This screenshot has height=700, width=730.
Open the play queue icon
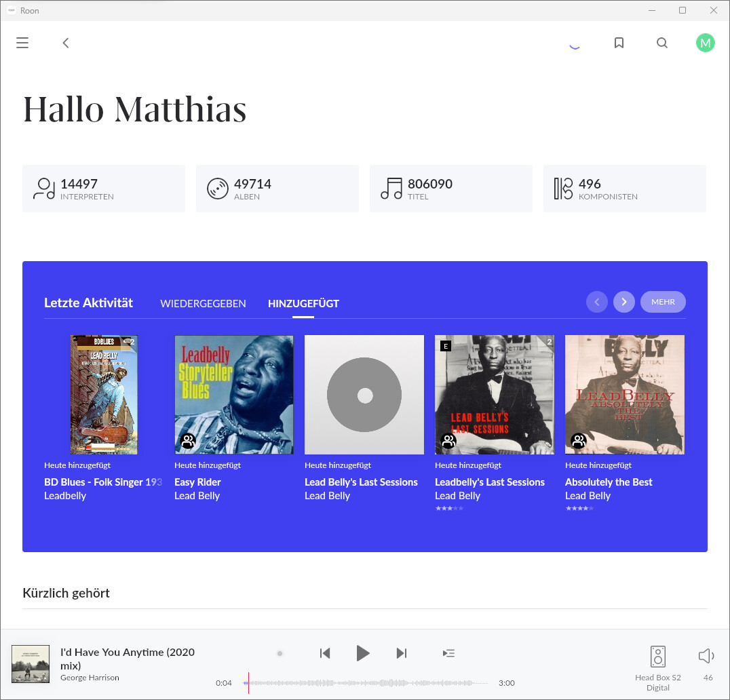point(449,653)
